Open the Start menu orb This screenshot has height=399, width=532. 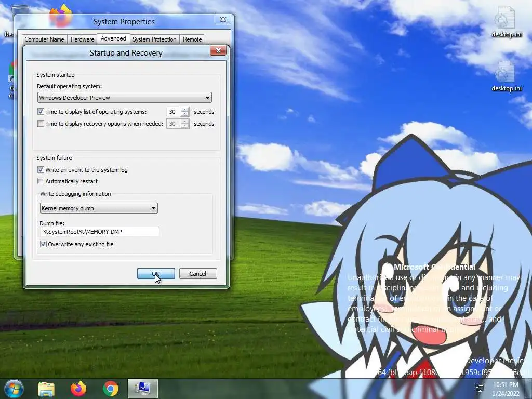point(14,389)
